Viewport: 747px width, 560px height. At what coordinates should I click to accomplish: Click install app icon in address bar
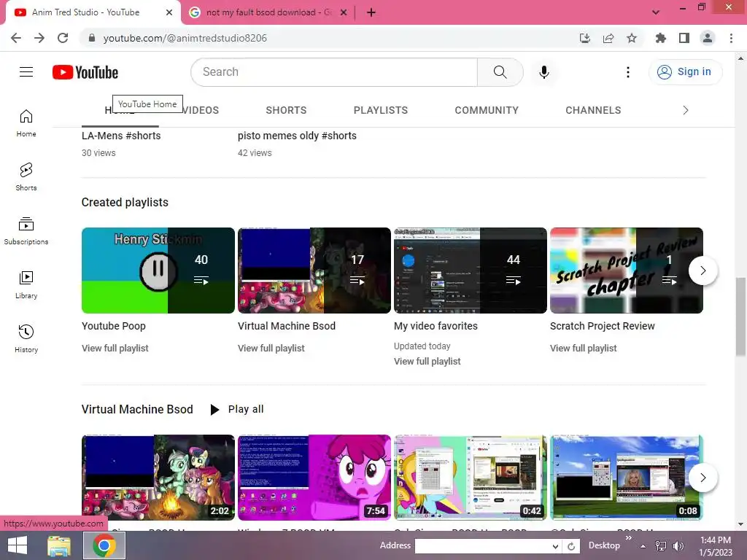coord(584,38)
